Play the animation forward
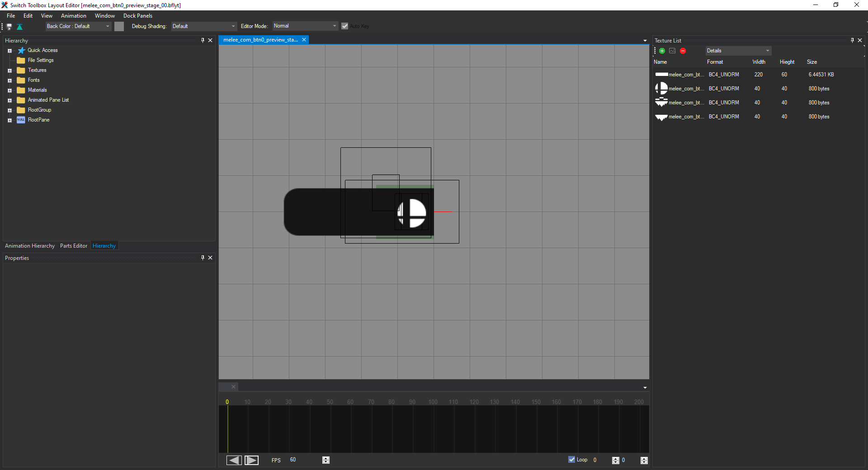 pyautogui.click(x=251, y=460)
